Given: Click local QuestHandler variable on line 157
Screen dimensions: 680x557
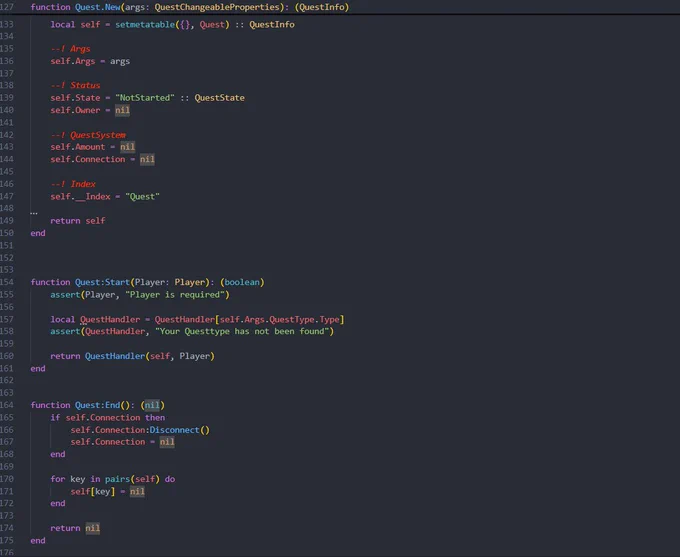Looking at the screenshot, I should pos(110,319).
